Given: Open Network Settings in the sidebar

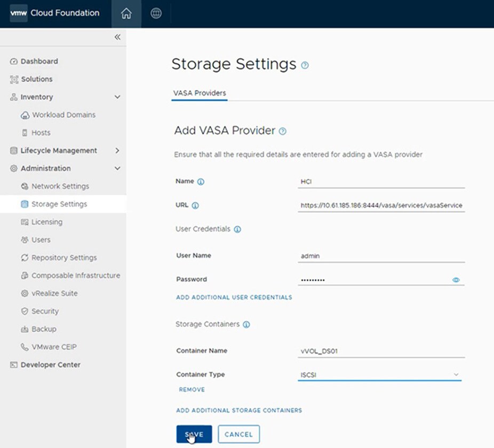Looking at the screenshot, I should point(60,186).
